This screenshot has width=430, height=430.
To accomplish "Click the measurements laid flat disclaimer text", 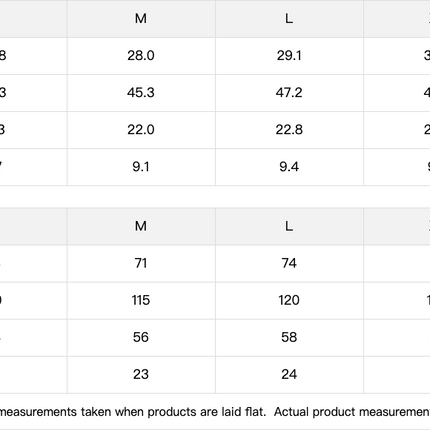I will point(215,412).
